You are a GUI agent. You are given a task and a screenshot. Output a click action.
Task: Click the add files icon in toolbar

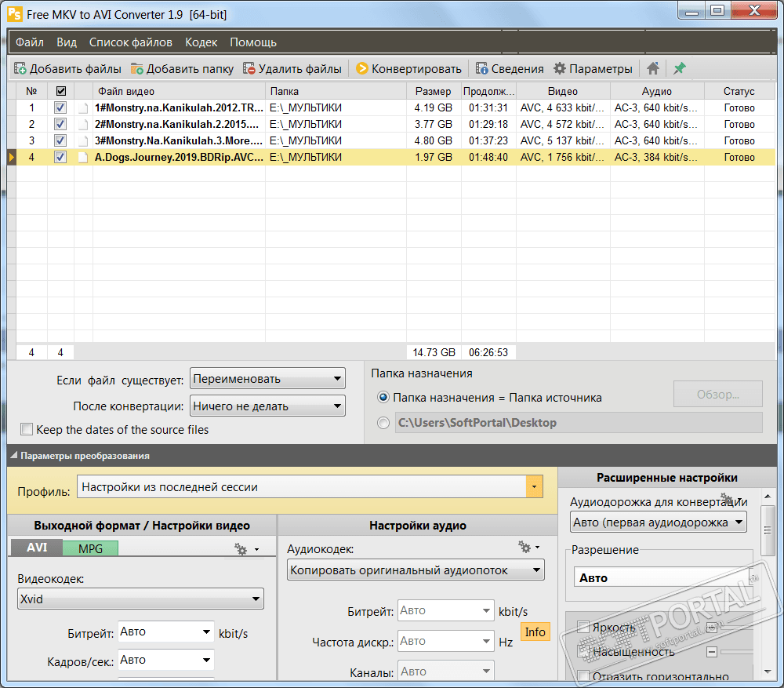tap(20, 68)
